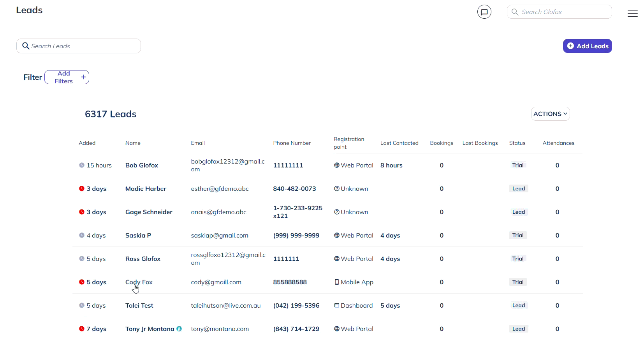Click Web Portal globe icon for Tony Jr Montana
Viewport: 644px width, 338px height.
coord(337,329)
